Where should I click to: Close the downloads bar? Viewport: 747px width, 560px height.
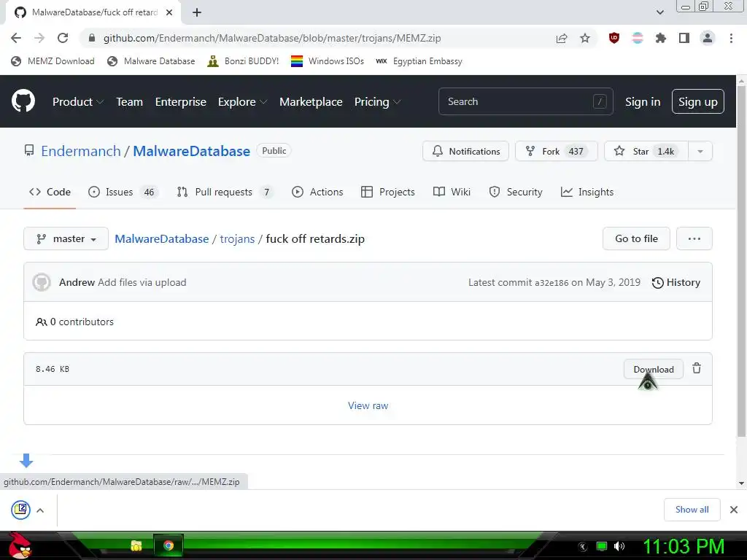[x=734, y=510]
